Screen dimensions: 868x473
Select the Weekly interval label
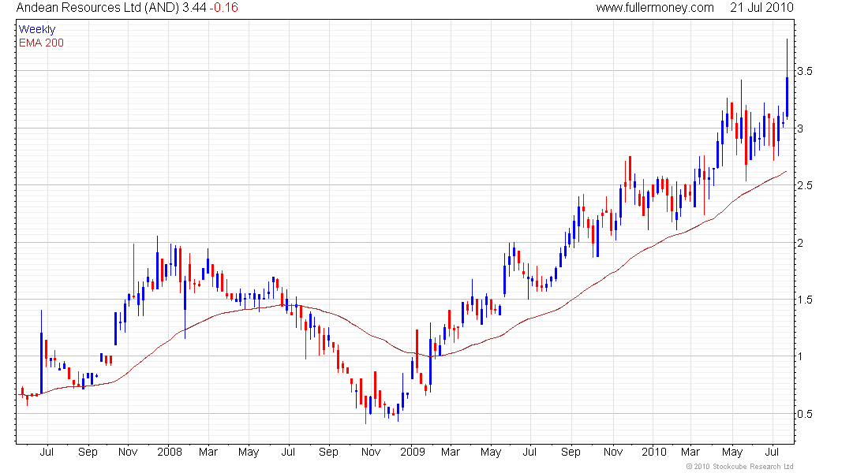[x=36, y=29]
